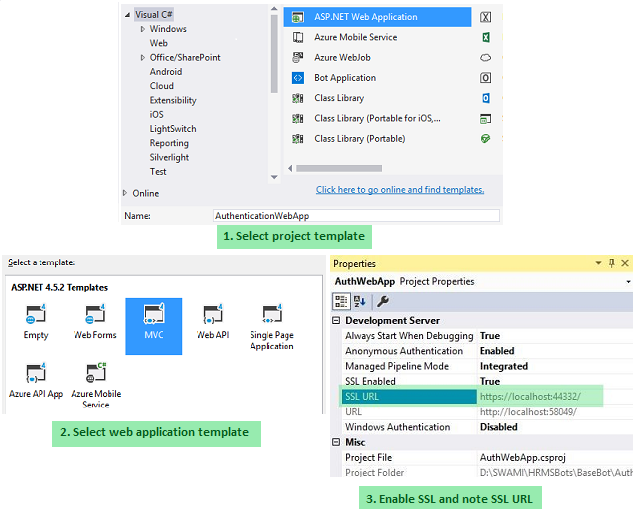Screen dimensions: 638x511
Task: Choose Single Page Application template
Action: 272,327
